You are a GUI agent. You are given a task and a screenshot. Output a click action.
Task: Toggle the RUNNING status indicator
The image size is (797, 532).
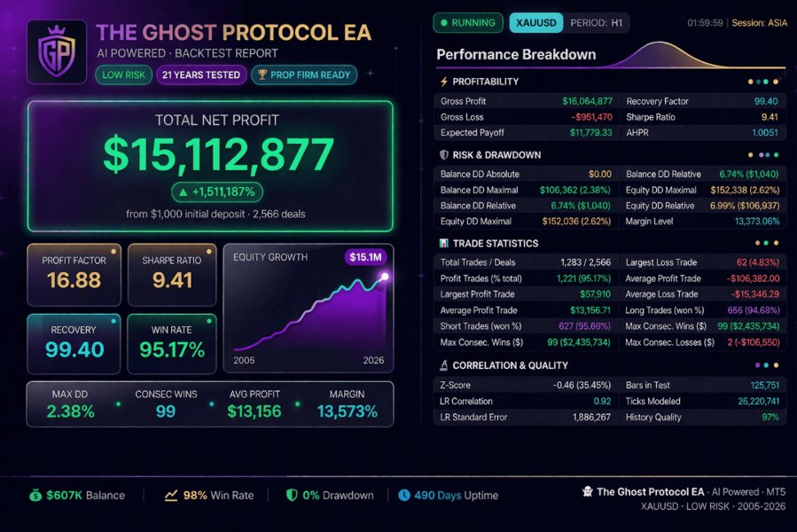coord(467,23)
